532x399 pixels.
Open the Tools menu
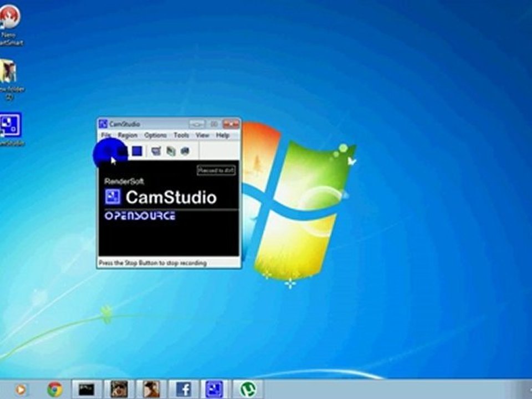pos(181,135)
